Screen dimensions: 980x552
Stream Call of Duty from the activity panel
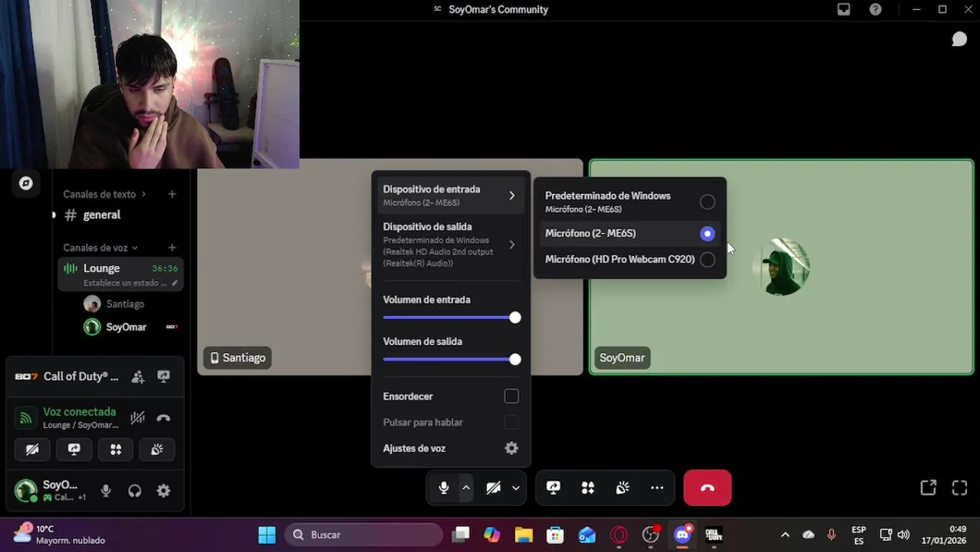point(163,376)
